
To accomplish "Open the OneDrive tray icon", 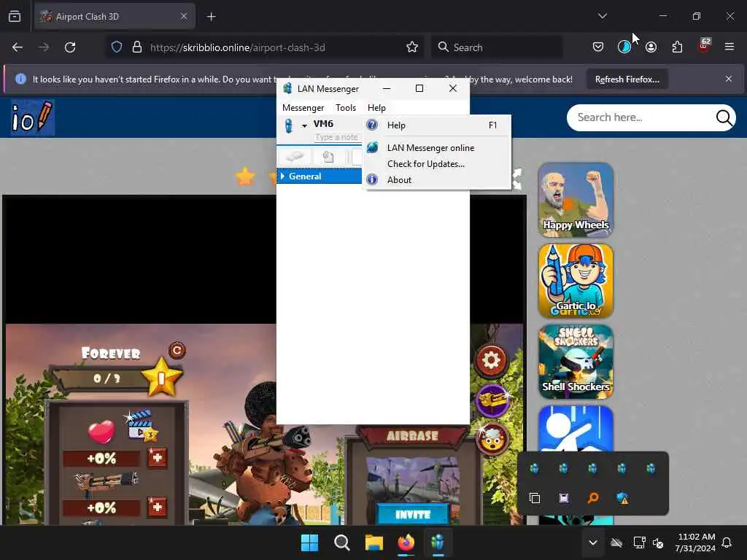I will tap(616, 542).
